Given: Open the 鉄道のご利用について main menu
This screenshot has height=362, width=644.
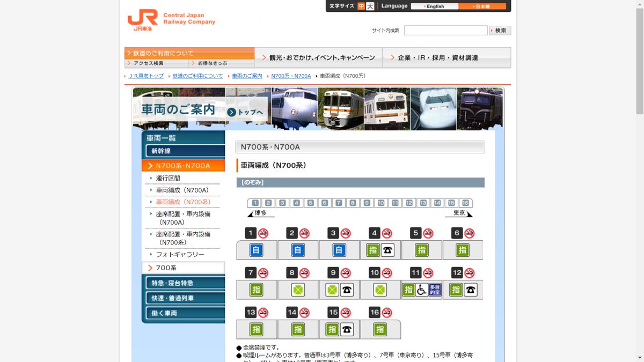Looking at the screenshot, I should (189, 53).
